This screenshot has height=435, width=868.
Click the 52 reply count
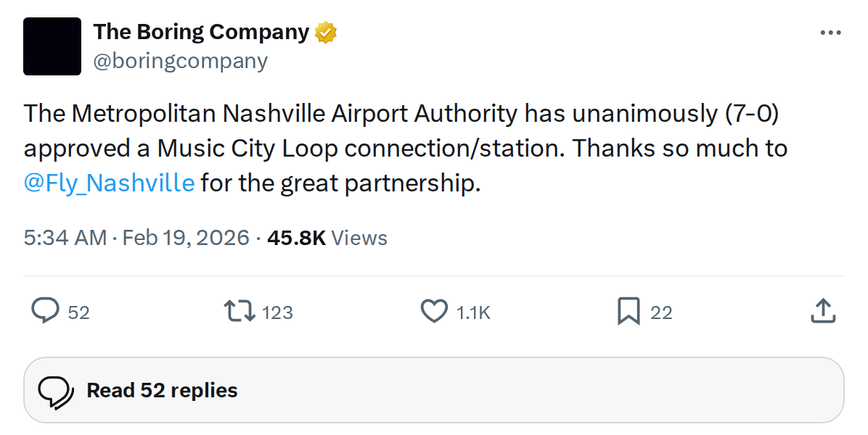coord(78,312)
